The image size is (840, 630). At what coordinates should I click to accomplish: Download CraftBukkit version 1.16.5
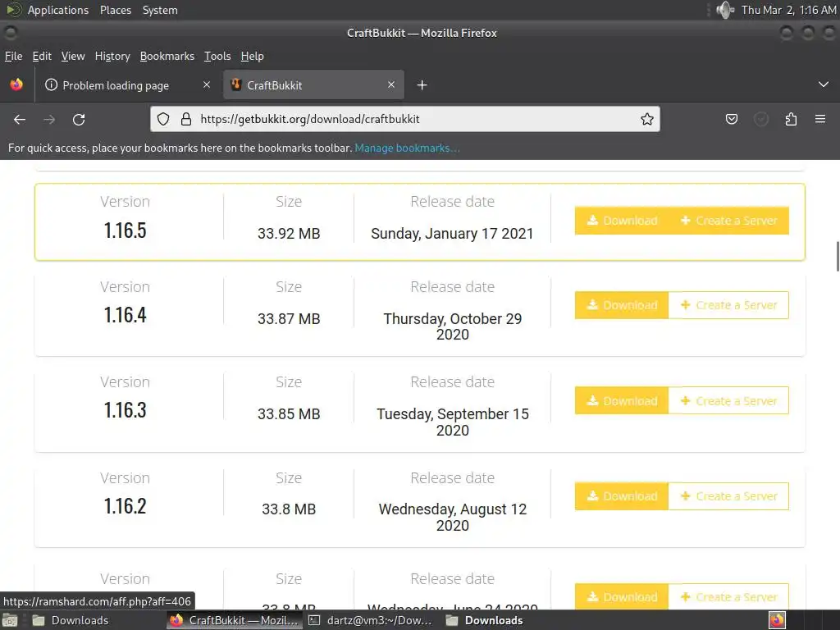[622, 221]
